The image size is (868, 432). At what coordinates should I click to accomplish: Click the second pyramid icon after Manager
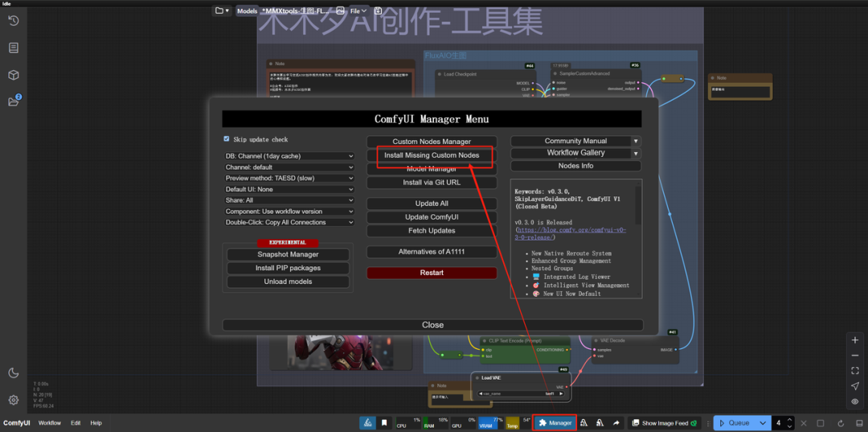point(600,422)
